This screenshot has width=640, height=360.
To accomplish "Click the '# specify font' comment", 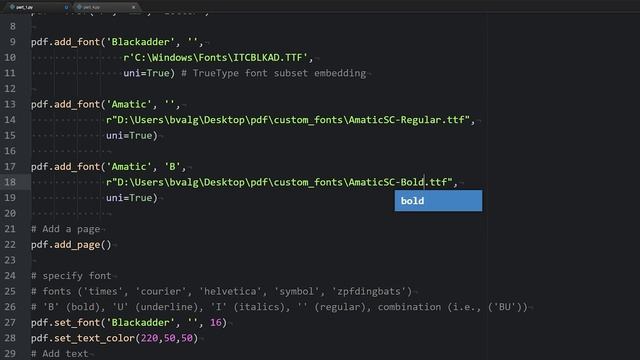I will coord(71,276).
